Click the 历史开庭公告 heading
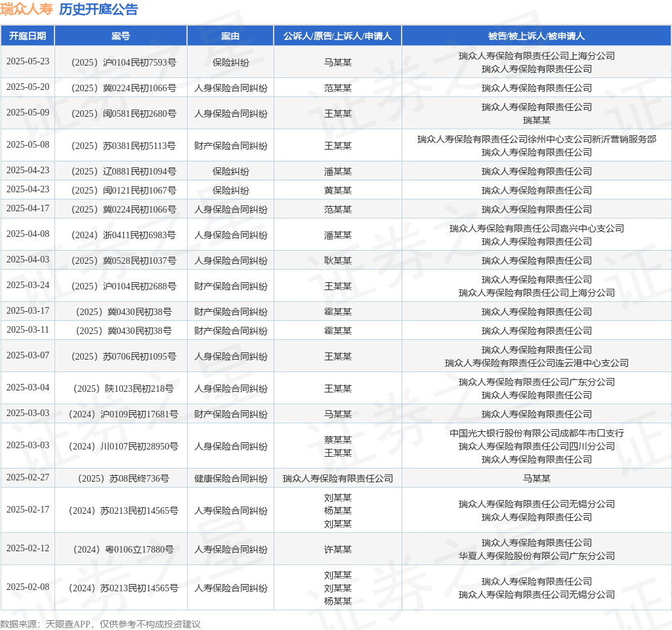Viewport: 672px width, 630px height. pos(98,9)
